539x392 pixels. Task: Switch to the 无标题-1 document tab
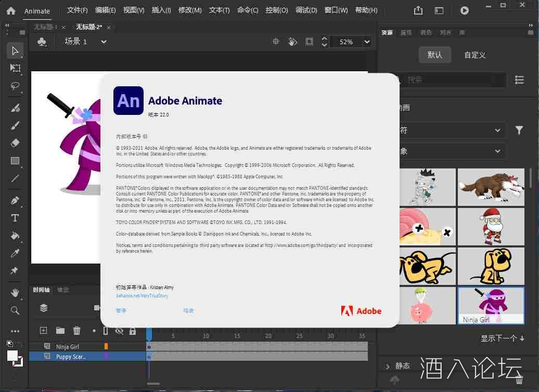[45, 27]
